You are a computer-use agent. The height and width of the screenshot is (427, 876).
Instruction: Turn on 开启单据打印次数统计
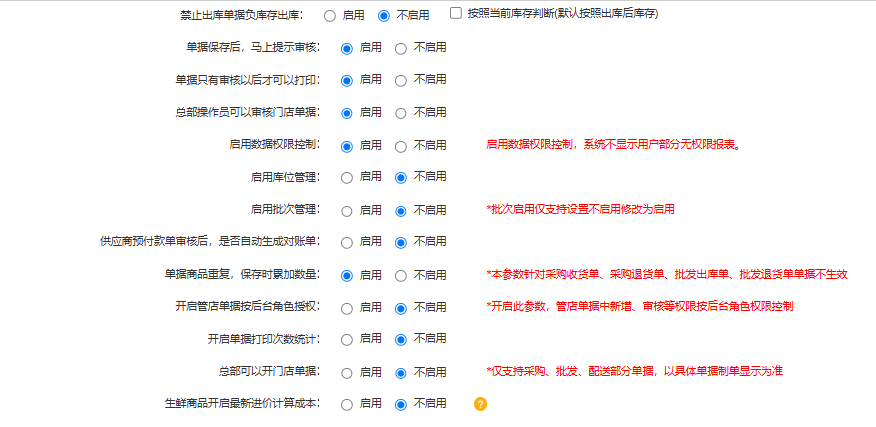click(347, 340)
